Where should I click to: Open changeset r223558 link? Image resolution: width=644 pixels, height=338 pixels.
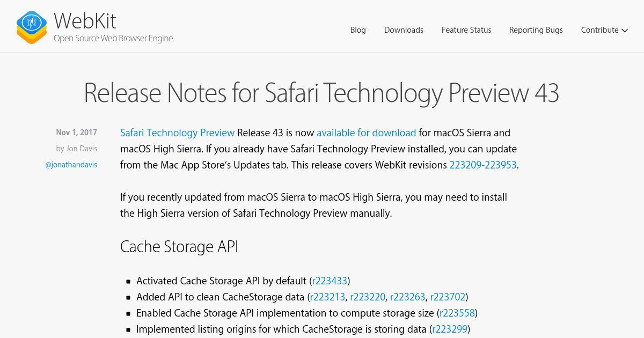coord(457,313)
